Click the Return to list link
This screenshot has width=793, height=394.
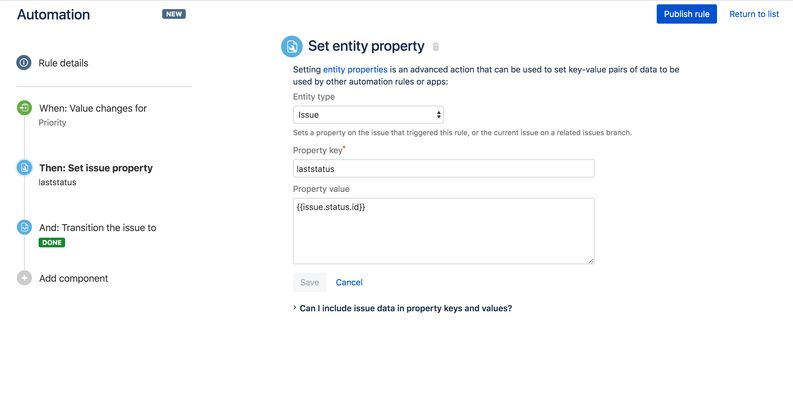[754, 14]
